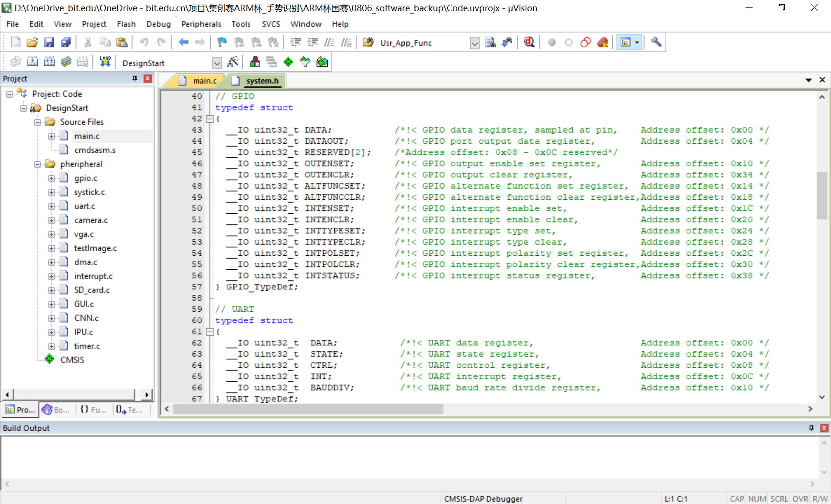Screen dimensions: 831x504
Task: Collapse the DesignStart target node
Action: click(x=23, y=108)
